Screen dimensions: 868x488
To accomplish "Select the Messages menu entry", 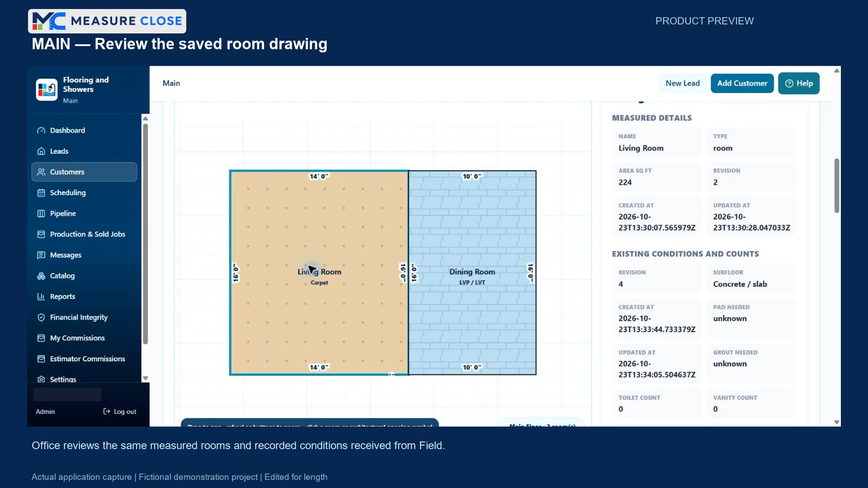I will pos(84,255).
